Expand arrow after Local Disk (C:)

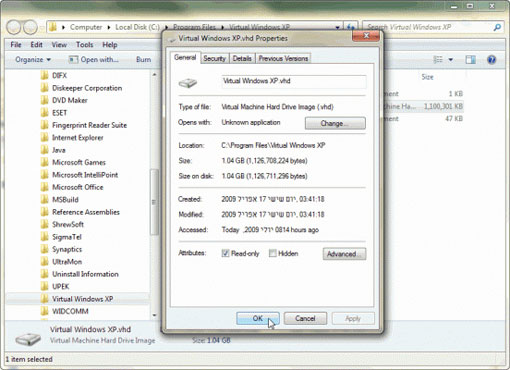166,27
